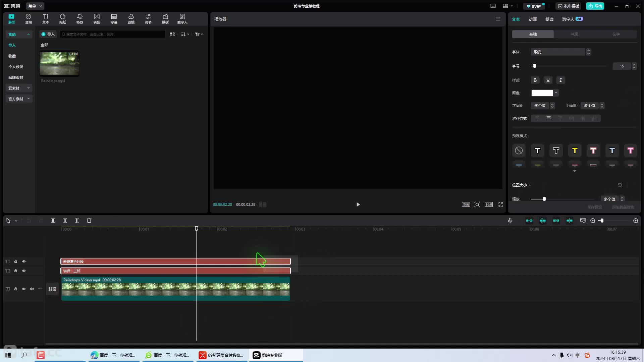The image size is (644, 362).
Task: Hide the main video track
Action: click(x=24, y=289)
